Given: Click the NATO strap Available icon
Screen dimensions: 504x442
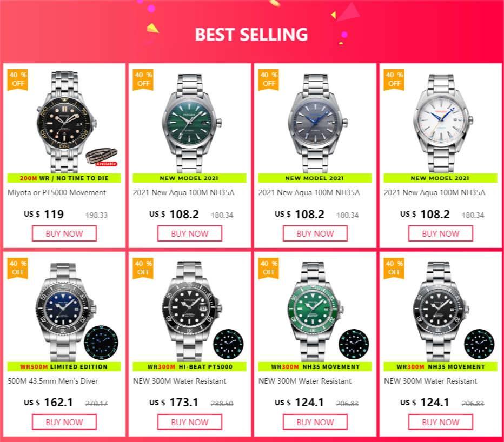Looking at the screenshot, I should tap(102, 157).
